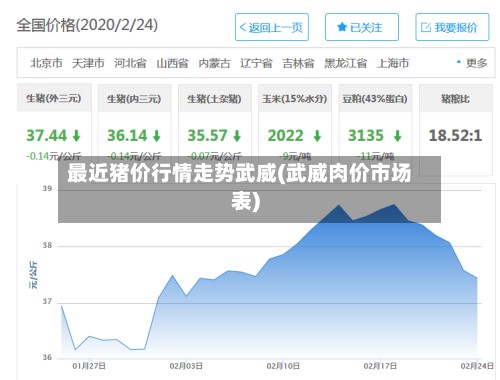Click the 返回上一页 back button
The width and height of the screenshot is (500, 380).
(x=272, y=27)
